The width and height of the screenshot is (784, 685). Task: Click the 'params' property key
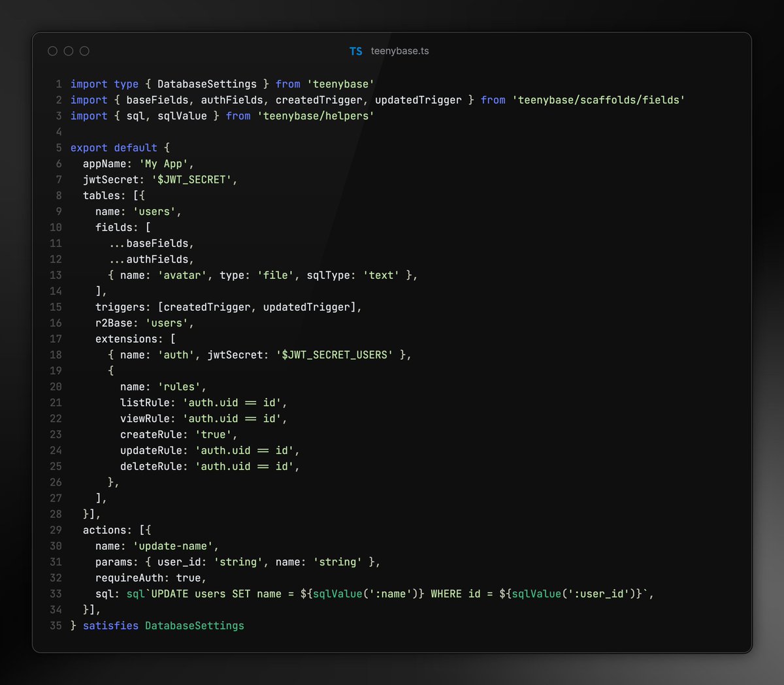114,562
